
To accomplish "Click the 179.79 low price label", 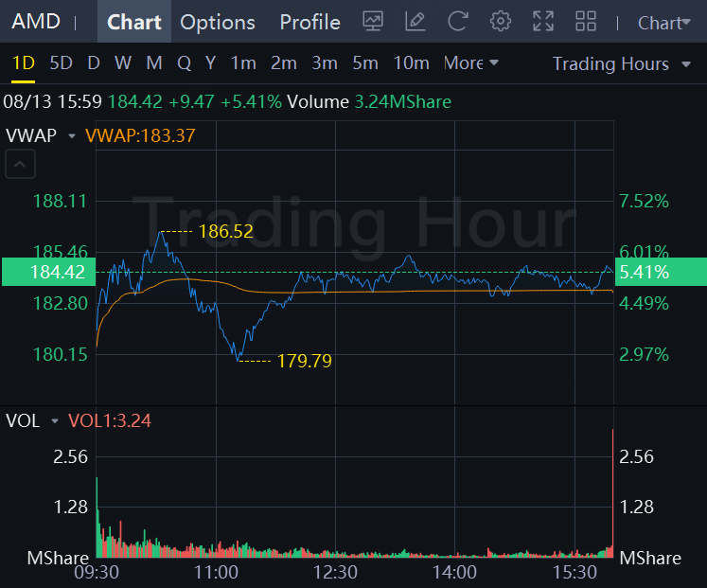I will coord(305,361).
